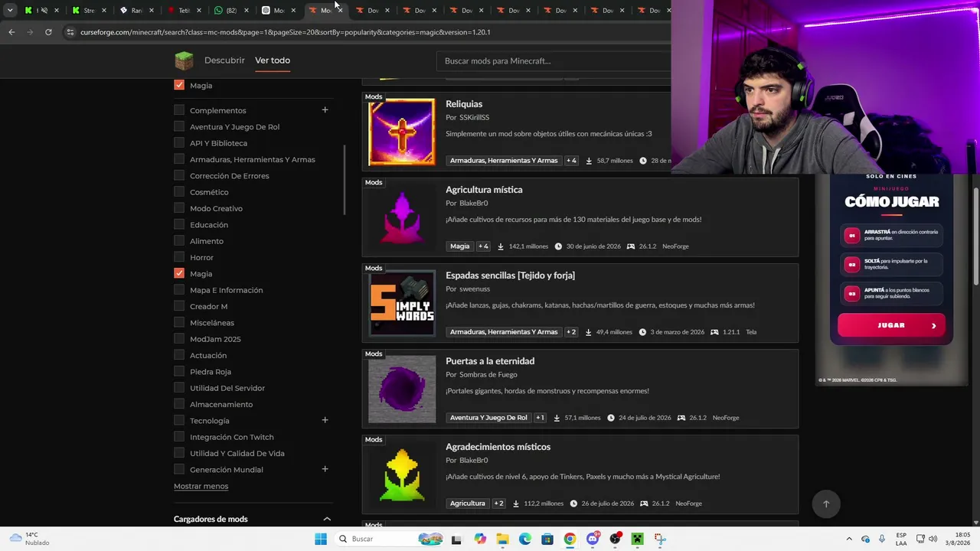Select the Armaduras, Herramientas Y Armas checkbox

coord(179,159)
